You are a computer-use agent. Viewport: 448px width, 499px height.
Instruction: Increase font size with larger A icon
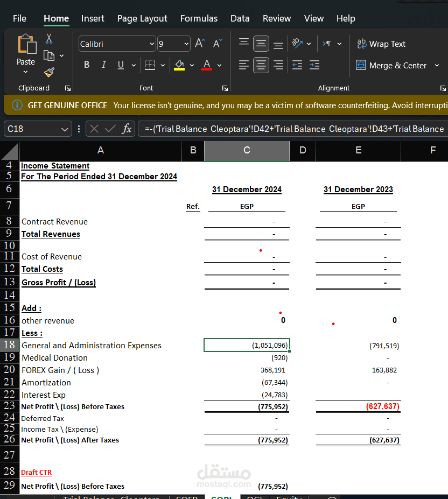click(x=200, y=43)
